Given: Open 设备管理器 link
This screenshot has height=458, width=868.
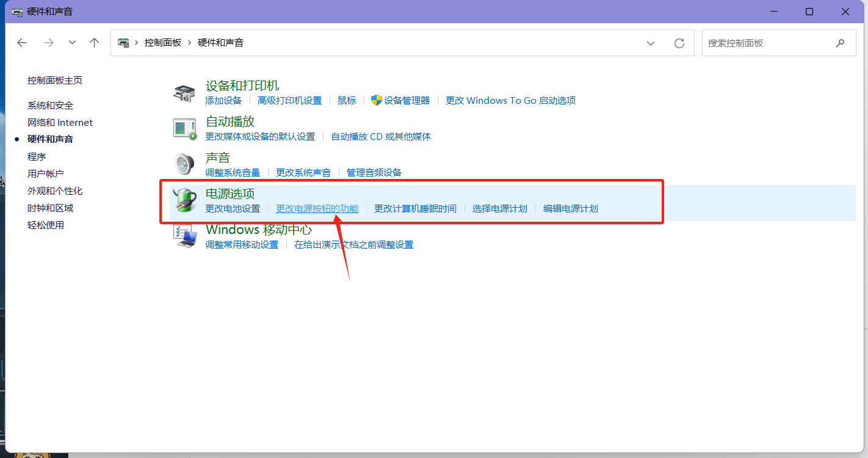Looking at the screenshot, I should click(x=407, y=101).
